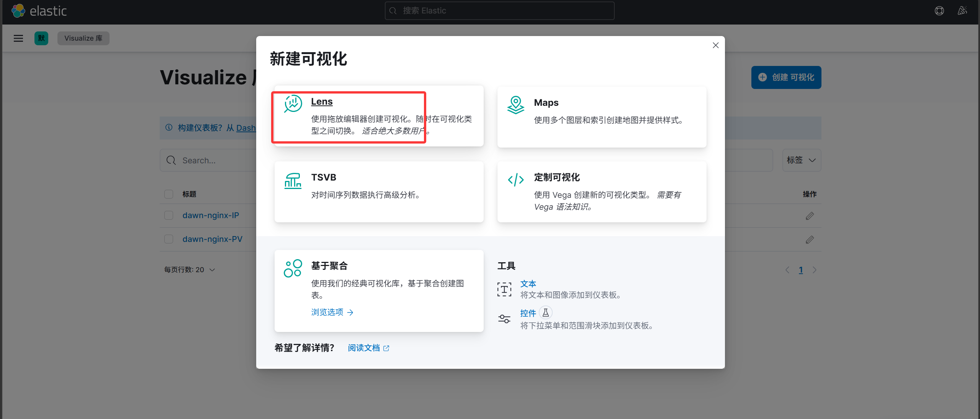
Task: Open the dawn-nginx-PV visualization
Action: 213,239
